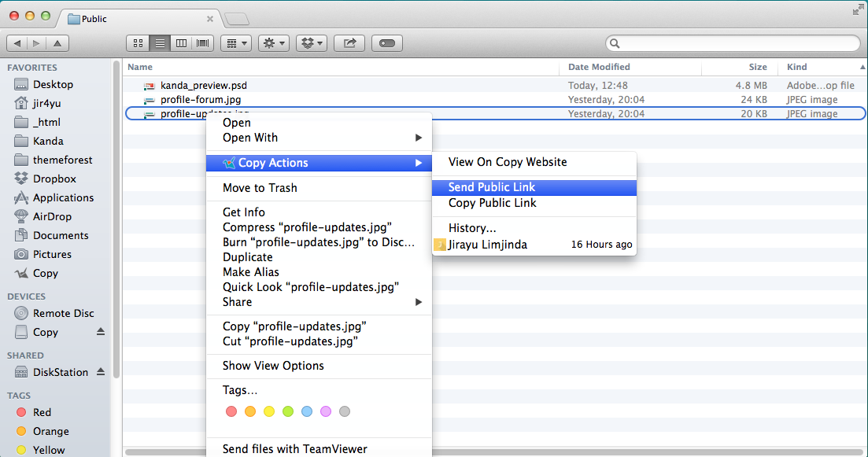
Task: Go to enclosing folder with the up arrow
Action: (57, 43)
